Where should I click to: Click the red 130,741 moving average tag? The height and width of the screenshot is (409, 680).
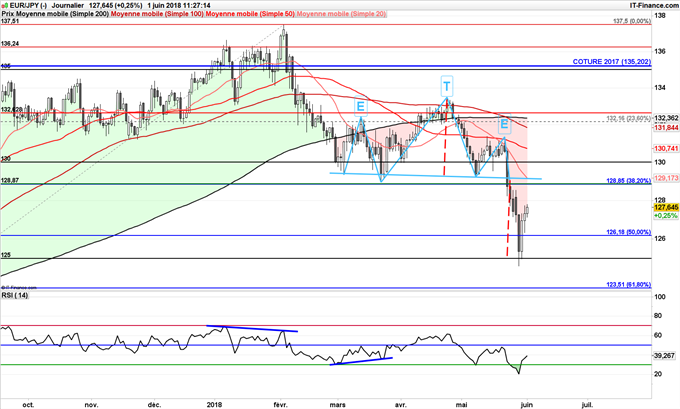click(666, 148)
